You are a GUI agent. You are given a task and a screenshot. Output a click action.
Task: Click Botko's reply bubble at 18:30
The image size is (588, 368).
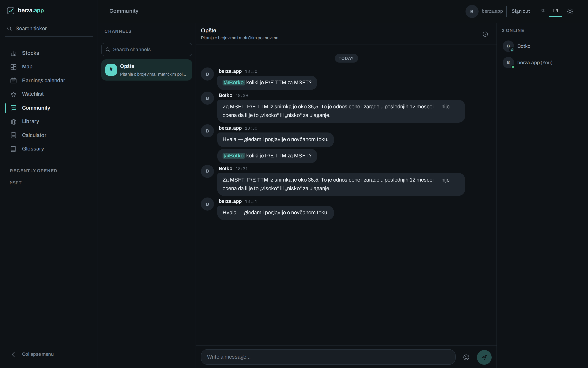341,111
